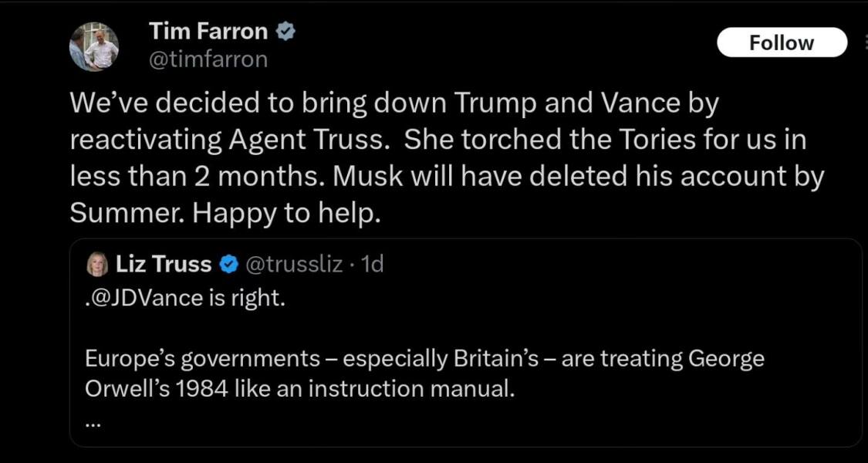This screenshot has height=463, width=868.
Task: Click the Follow button for Tim Farron
Action: point(782,42)
